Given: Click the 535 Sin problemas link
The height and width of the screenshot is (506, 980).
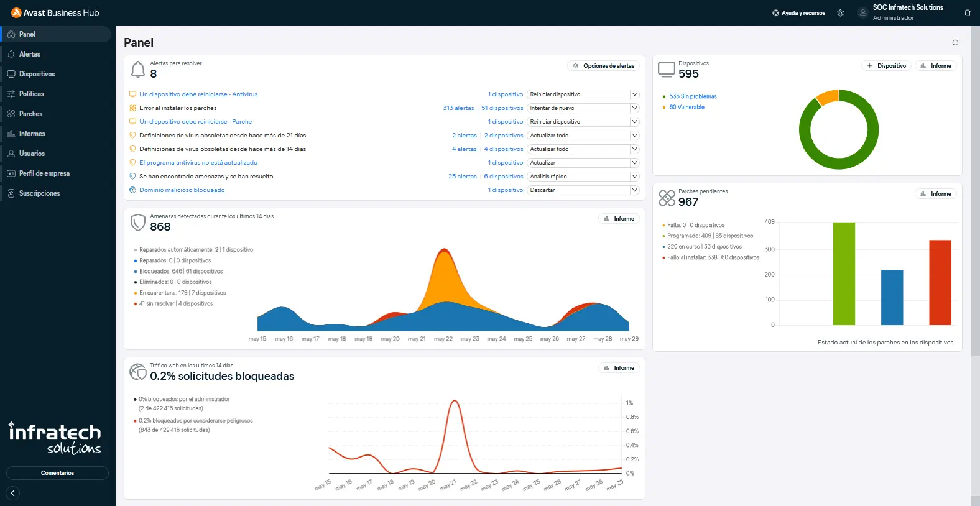Looking at the screenshot, I should click(693, 96).
